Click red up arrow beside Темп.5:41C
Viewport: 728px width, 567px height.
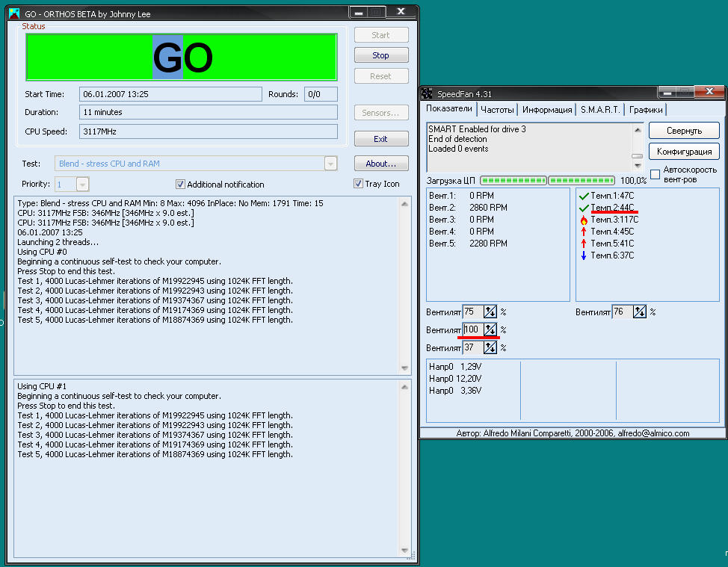click(x=584, y=244)
